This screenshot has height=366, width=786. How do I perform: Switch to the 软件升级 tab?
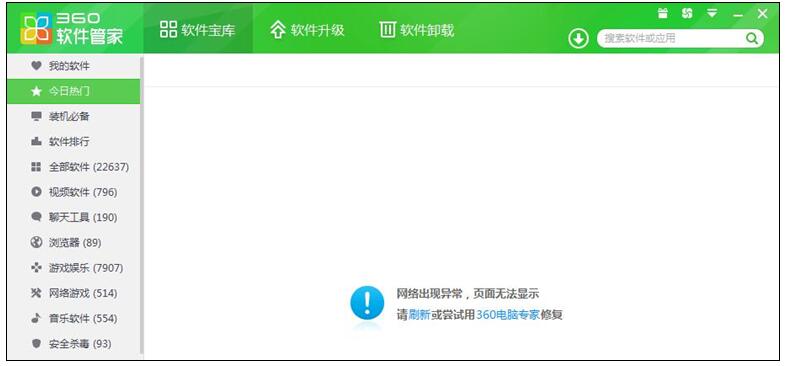pyautogui.click(x=307, y=30)
